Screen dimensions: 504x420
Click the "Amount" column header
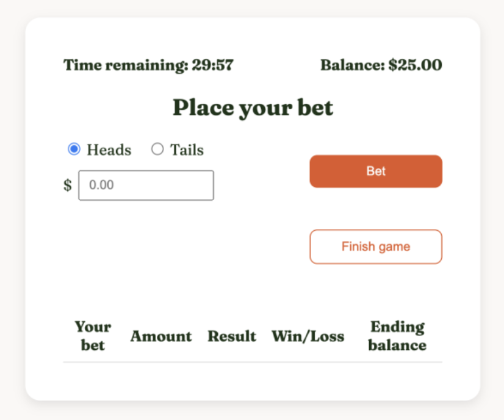160,336
